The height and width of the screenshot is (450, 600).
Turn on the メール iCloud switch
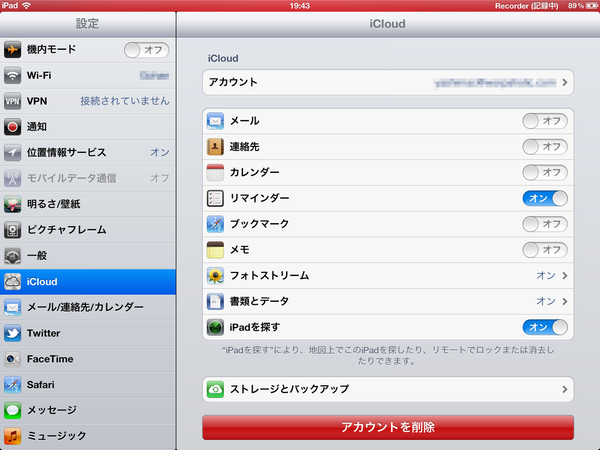point(545,121)
